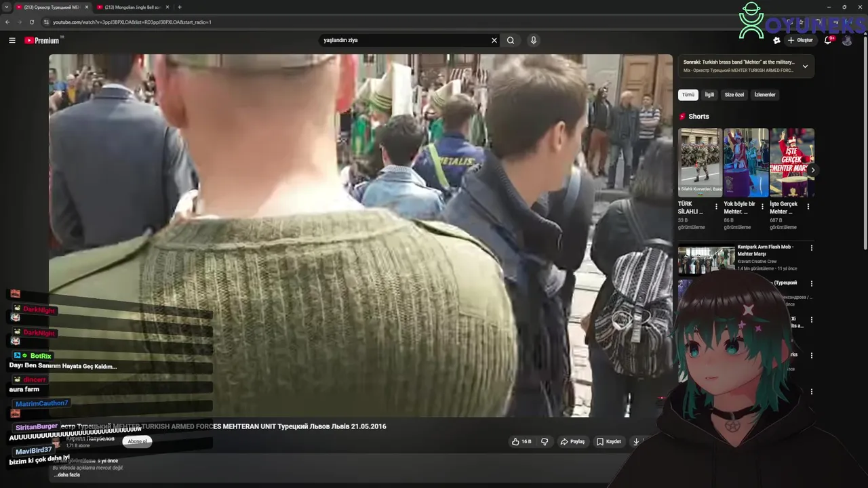Viewport: 868px width, 488px height.
Task: Click the browser address bar URL
Action: pos(132,22)
